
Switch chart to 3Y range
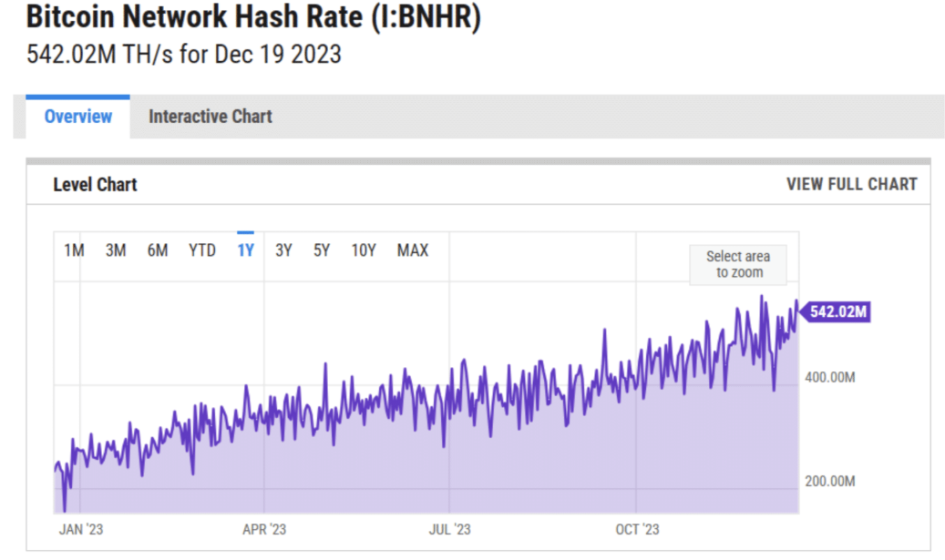pyautogui.click(x=283, y=250)
